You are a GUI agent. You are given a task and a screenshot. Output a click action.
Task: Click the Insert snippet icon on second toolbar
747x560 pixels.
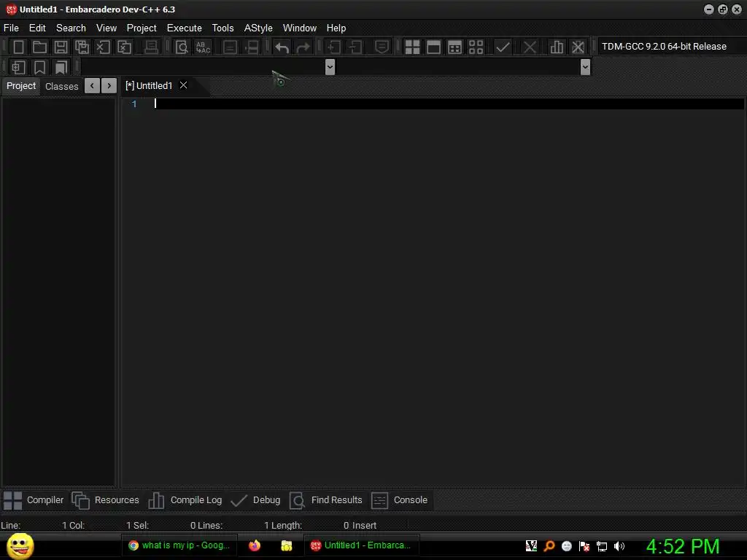coord(18,67)
